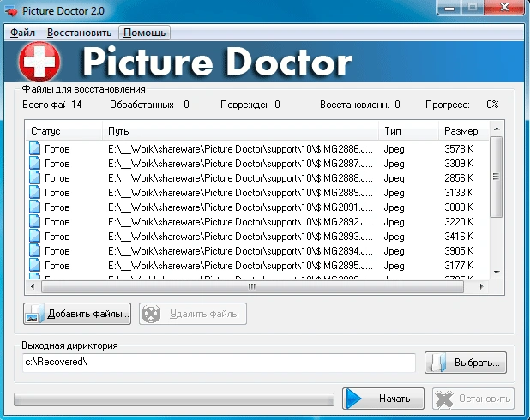Sort files by Размер column header
530x420 pixels.
461,131
